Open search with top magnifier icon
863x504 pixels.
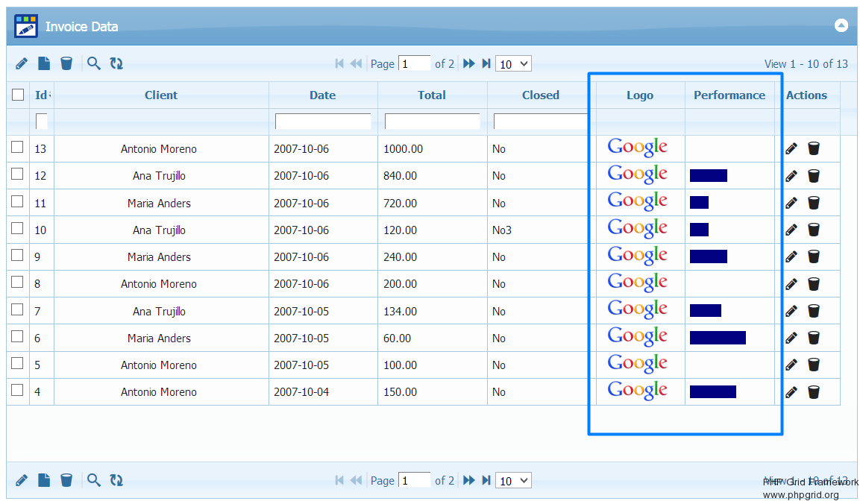93,63
